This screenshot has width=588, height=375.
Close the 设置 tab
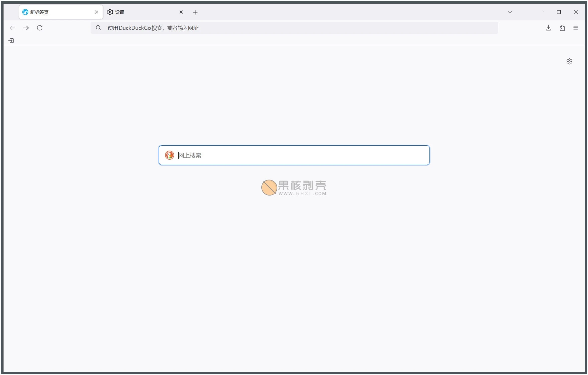tap(181, 12)
